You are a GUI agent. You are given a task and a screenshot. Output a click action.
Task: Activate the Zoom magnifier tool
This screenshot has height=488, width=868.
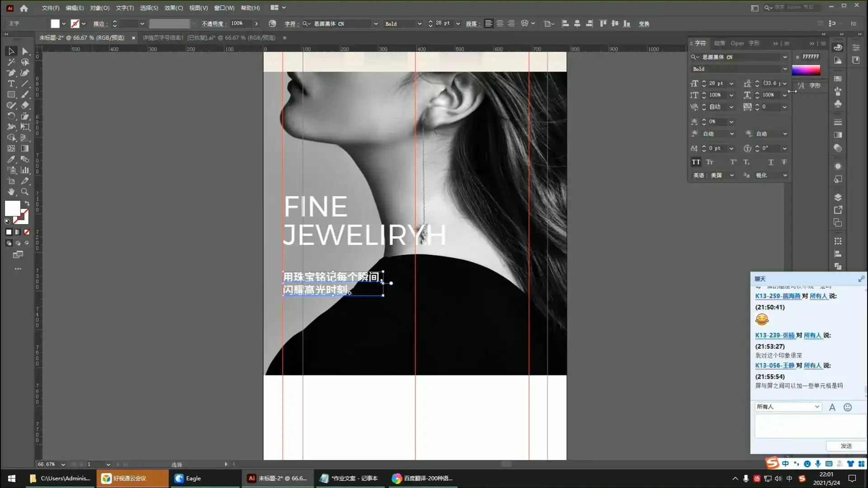25,192
